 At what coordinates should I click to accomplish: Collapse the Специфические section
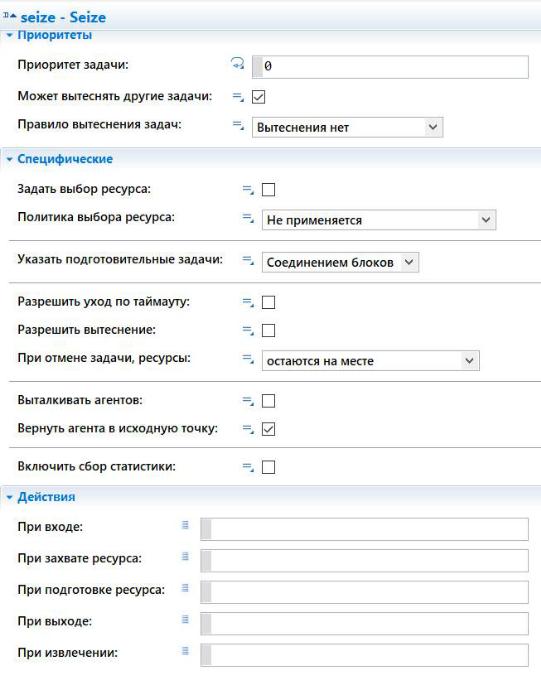pyautogui.click(x=9, y=159)
